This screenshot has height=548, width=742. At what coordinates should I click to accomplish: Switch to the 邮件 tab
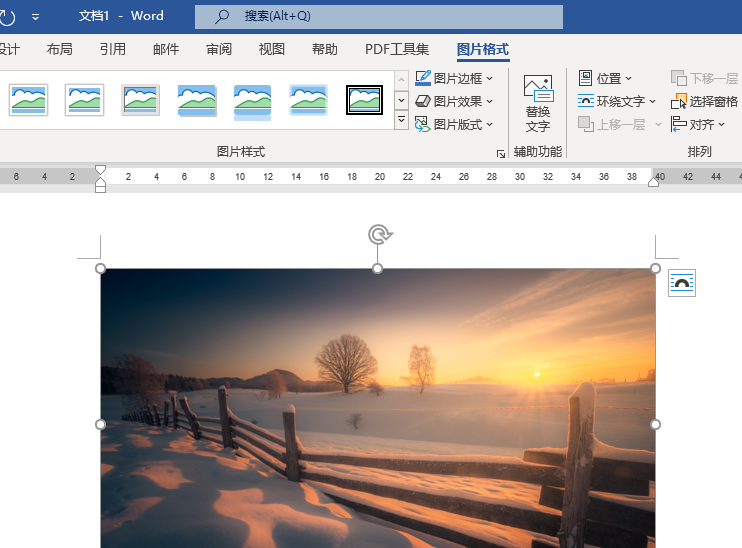coord(166,49)
